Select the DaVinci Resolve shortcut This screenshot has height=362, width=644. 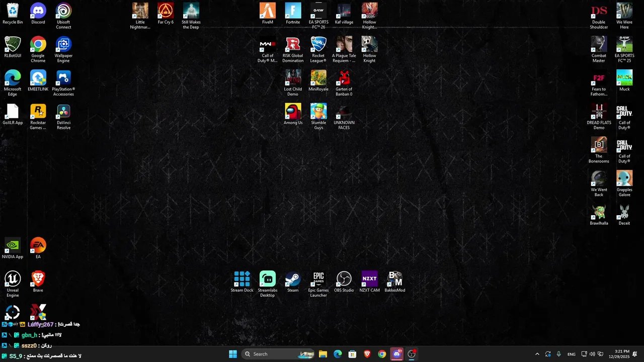click(63, 117)
